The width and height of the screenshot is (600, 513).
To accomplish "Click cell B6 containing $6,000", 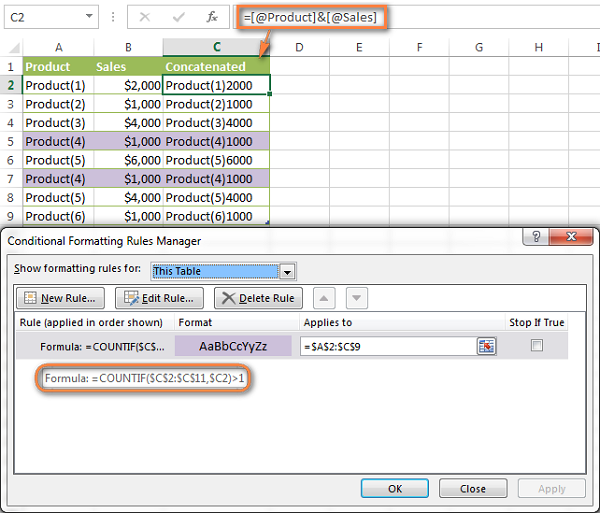I will point(129,160).
